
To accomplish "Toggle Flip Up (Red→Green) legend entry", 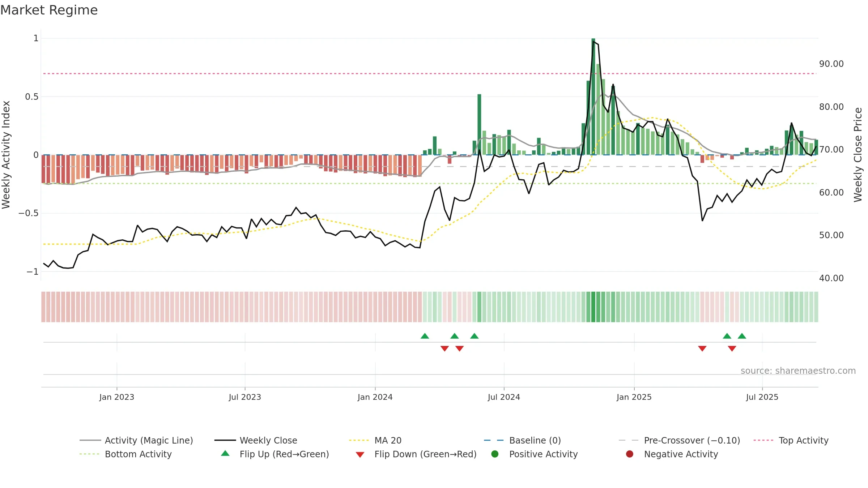I will coord(275,454).
